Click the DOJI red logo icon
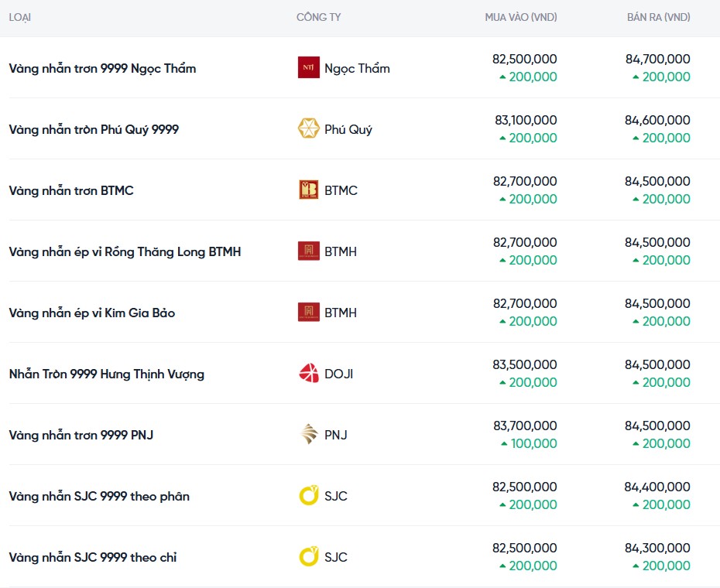 [x=308, y=374]
